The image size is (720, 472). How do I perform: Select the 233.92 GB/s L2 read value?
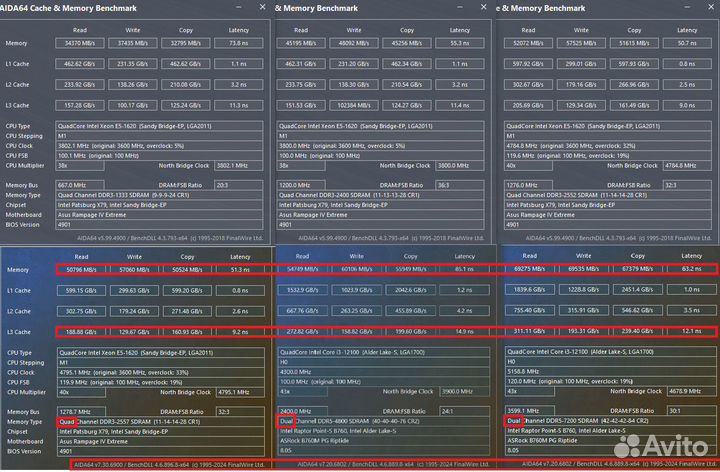tap(79, 84)
